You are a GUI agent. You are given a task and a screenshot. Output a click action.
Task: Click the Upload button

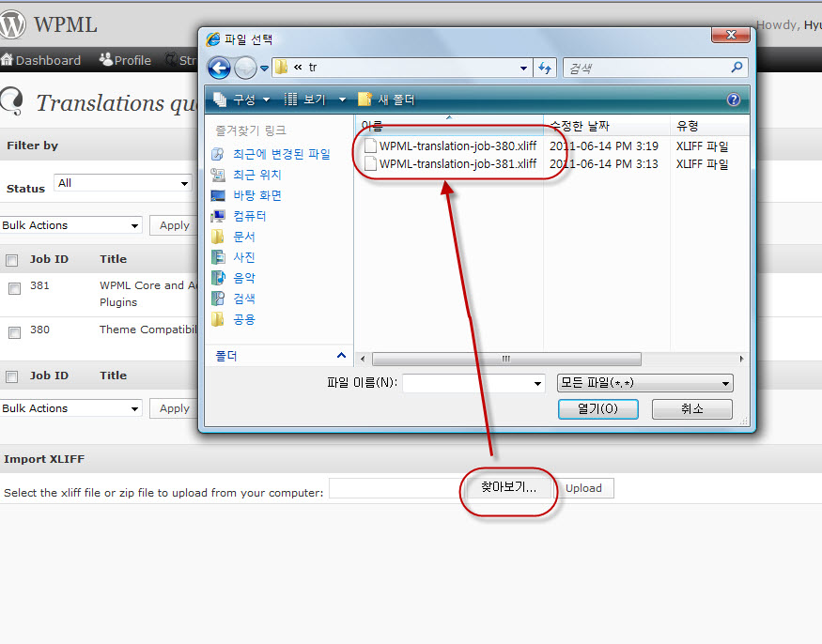pos(583,488)
